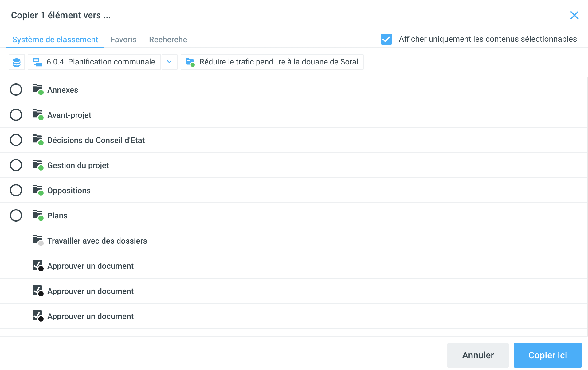The width and height of the screenshot is (588, 370).
Task: Open the Décisions du Conseil d'Etat folder
Action: (x=96, y=140)
